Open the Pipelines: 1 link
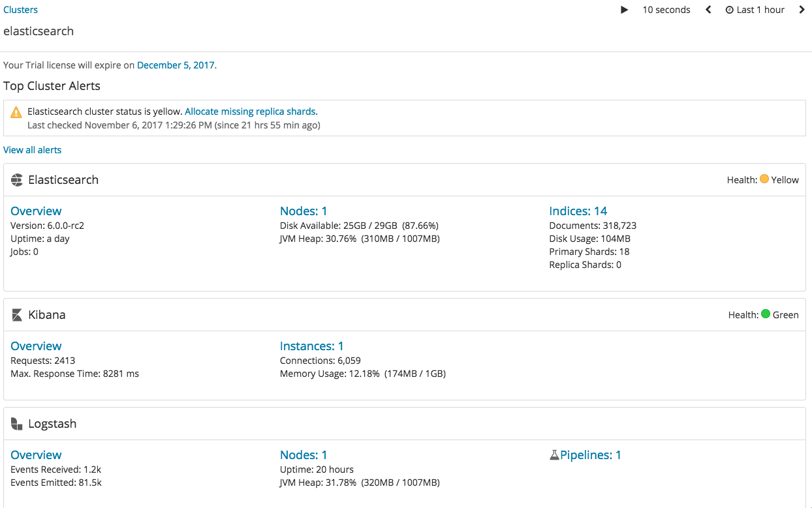 [591, 455]
